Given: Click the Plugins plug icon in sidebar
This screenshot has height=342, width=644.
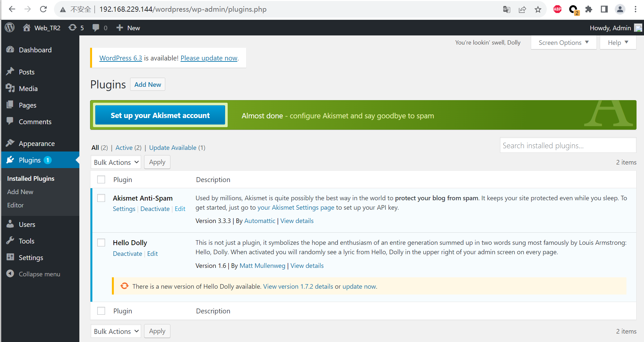Looking at the screenshot, I should coord(10,160).
